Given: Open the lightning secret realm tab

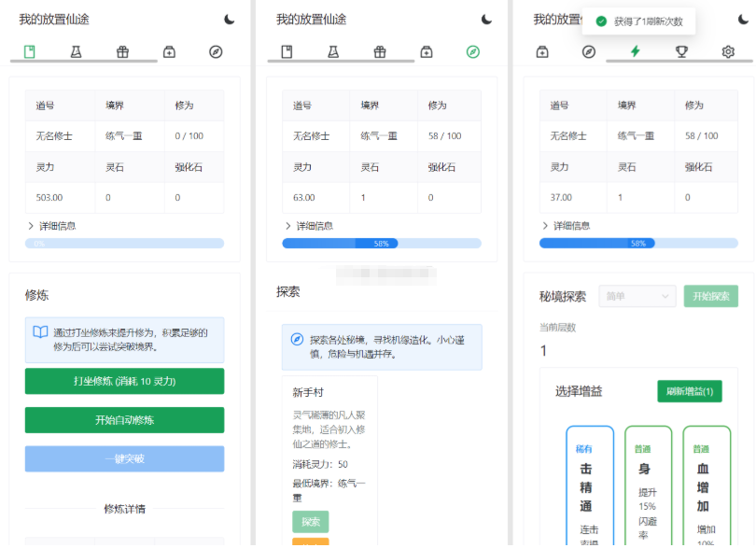Looking at the screenshot, I should click(x=634, y=53).
